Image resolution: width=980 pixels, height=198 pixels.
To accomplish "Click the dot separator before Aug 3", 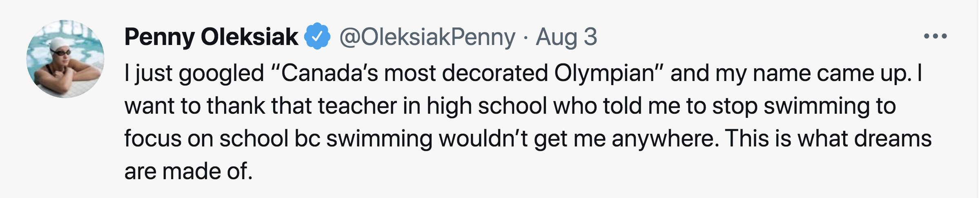I will click(x=526, y=38).
